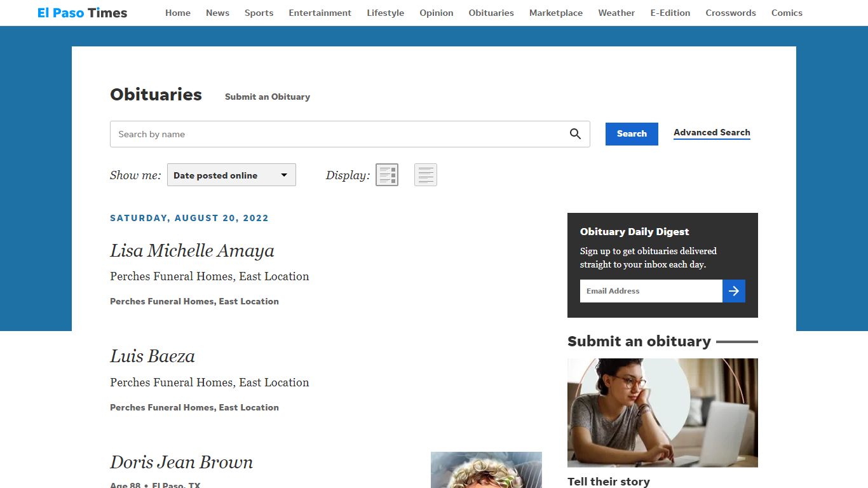The width and height of the screenshot is (868, 488).
Task: Open the Marketplace section
Action: (x=556, y=13)
